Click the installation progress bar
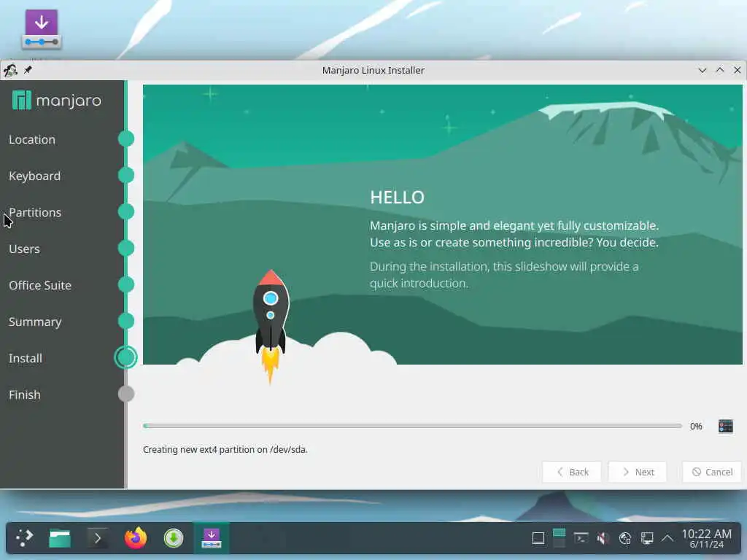747x560 pixels. click(x=413, y=426)
